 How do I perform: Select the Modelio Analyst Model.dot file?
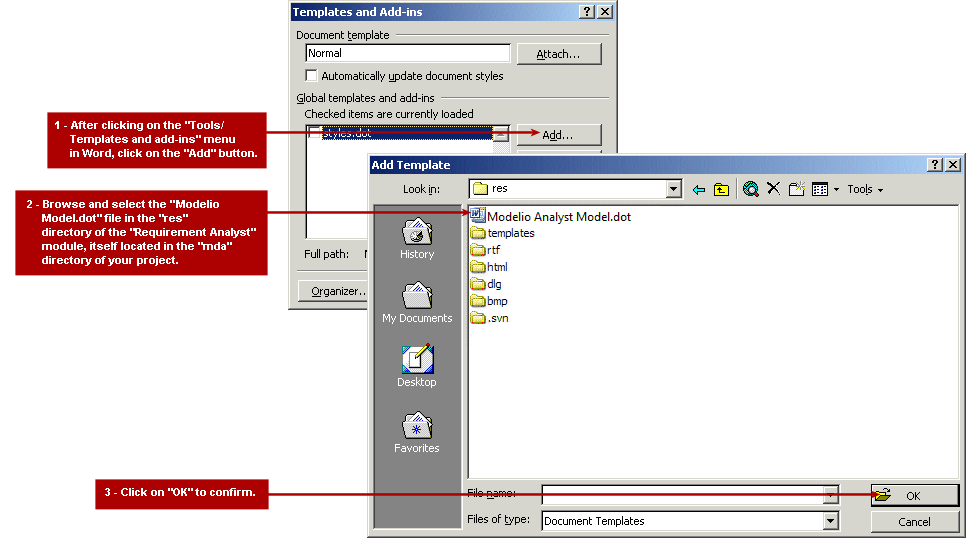click(x=551, y=216)
